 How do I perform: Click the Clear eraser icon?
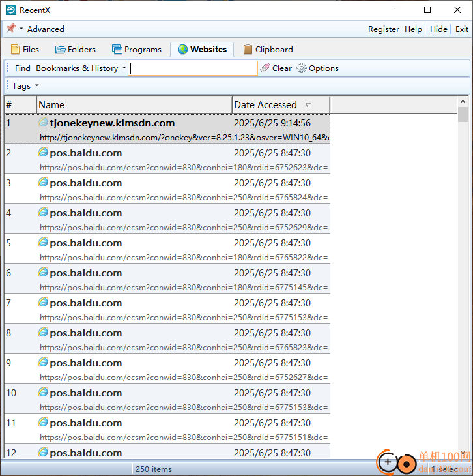(265, 68)
